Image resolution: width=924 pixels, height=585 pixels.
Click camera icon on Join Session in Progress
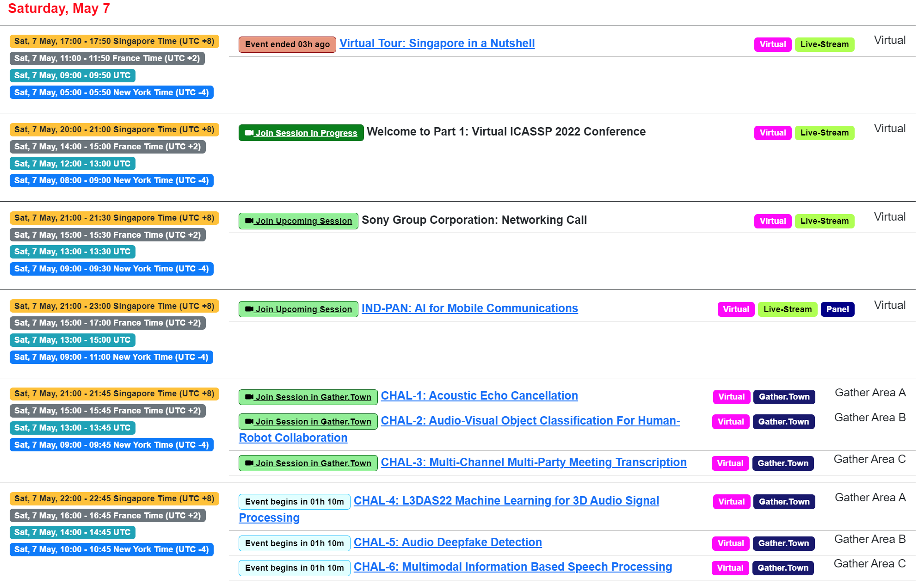click(x=249, y=133)
